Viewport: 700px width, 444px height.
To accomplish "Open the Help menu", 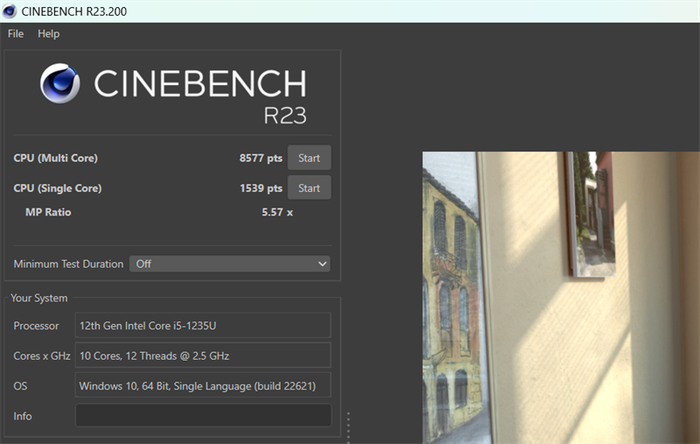I will click(48, 34).
